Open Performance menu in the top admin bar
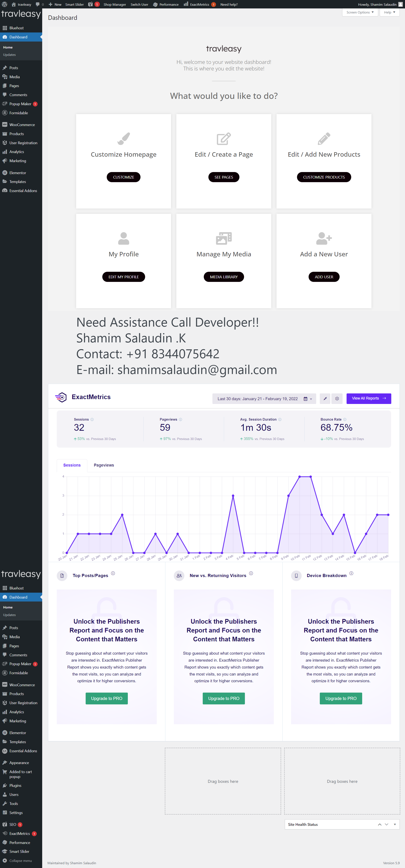The image size is (405, 868). [166, 4]
